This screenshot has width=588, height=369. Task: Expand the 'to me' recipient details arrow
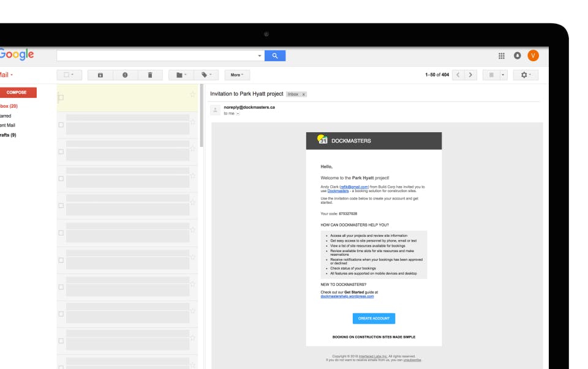(x=238, y=113)
